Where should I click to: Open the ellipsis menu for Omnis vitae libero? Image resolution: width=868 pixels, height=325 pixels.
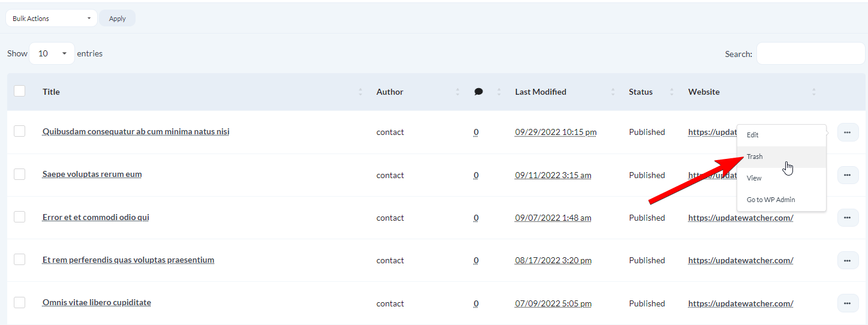click(848, 303)
